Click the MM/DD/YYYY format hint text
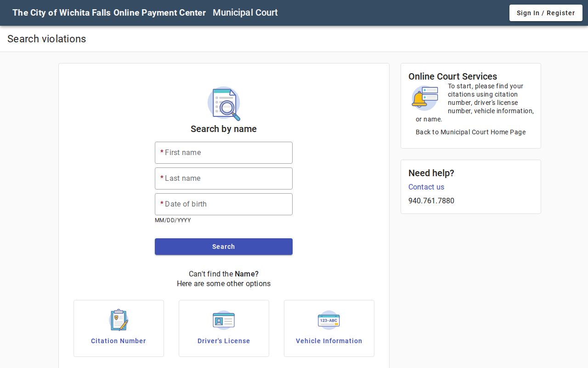 point(173,220)
